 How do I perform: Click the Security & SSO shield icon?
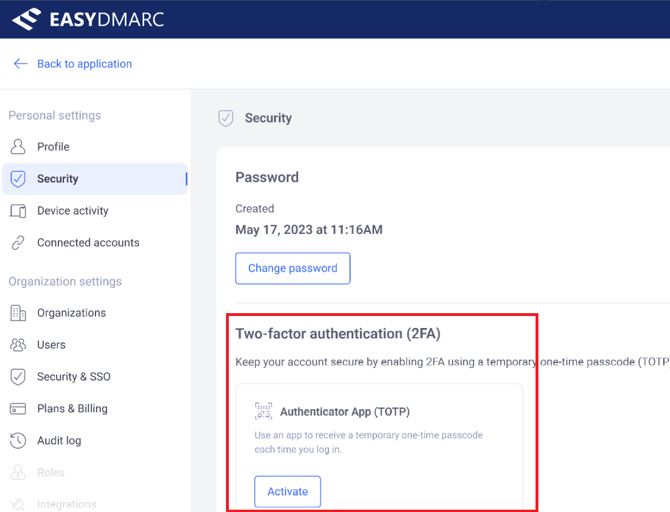[x=18, y=377]
